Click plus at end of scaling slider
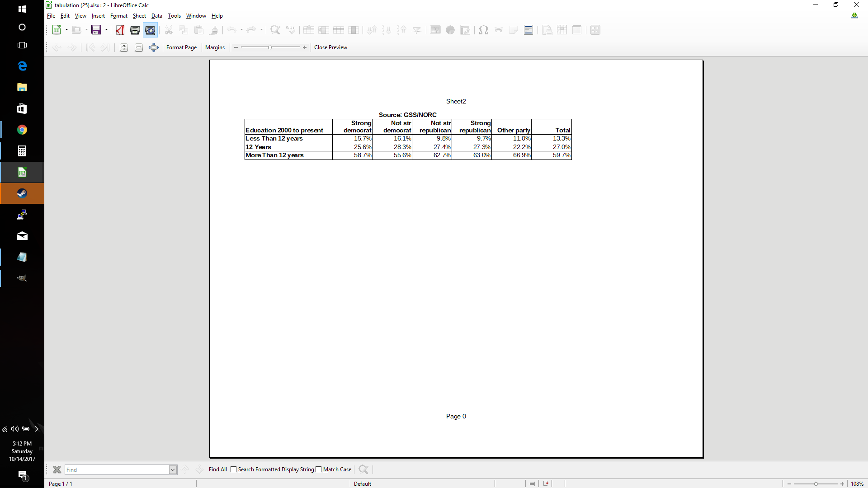The width and height of the screenshot is (868, 488). click(305, 47)
